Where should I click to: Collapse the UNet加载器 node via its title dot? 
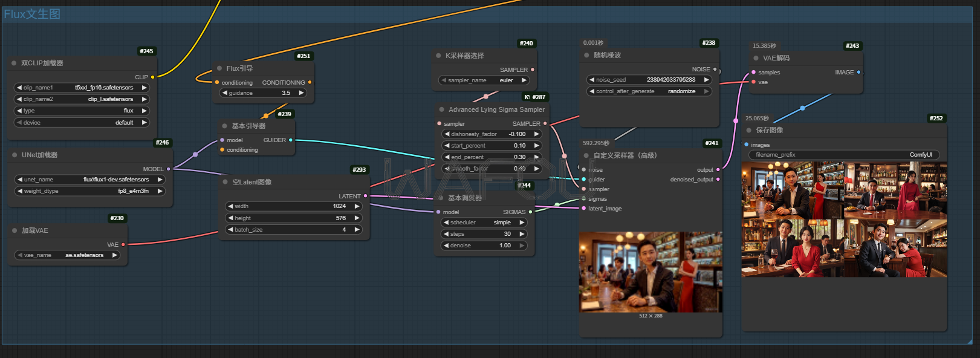coord(15,155)
